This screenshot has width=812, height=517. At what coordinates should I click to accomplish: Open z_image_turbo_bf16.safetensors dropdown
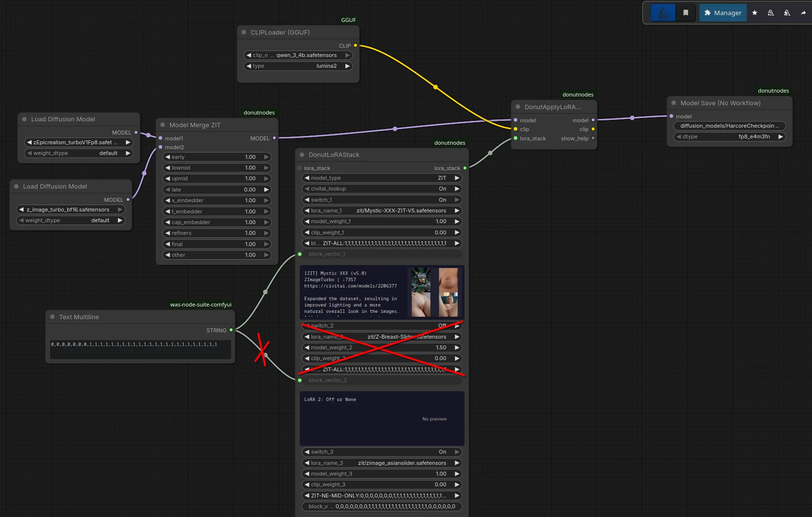tap(71, 210)
